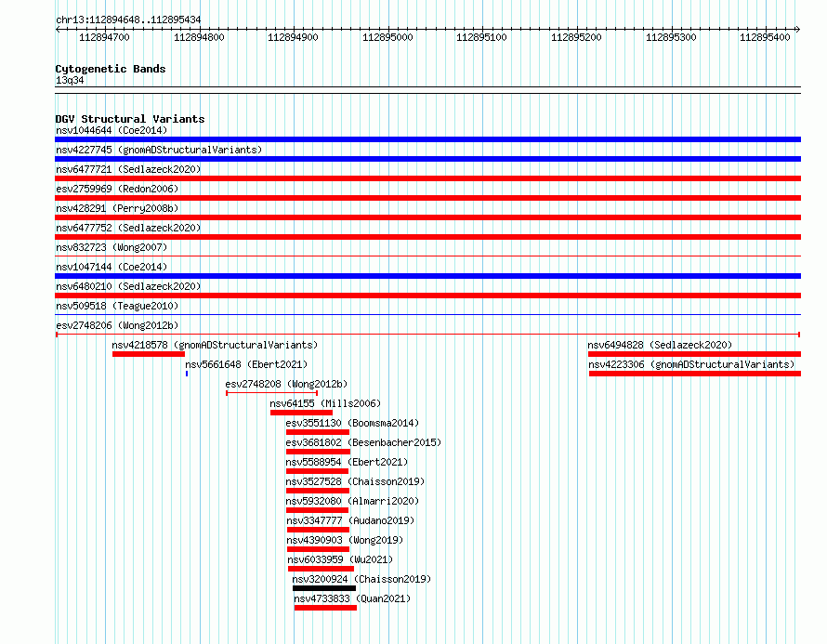The width and height of the screenshot is (827, 644).
Task: Select nsv3347777 (Audano2019) label
Action: [350, 520]
